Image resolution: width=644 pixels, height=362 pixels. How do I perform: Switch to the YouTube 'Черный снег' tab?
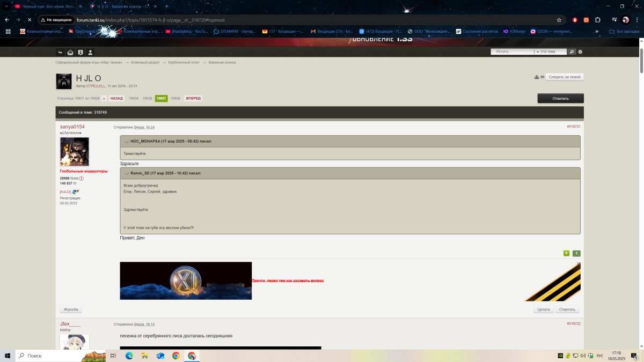pos(48,6)
